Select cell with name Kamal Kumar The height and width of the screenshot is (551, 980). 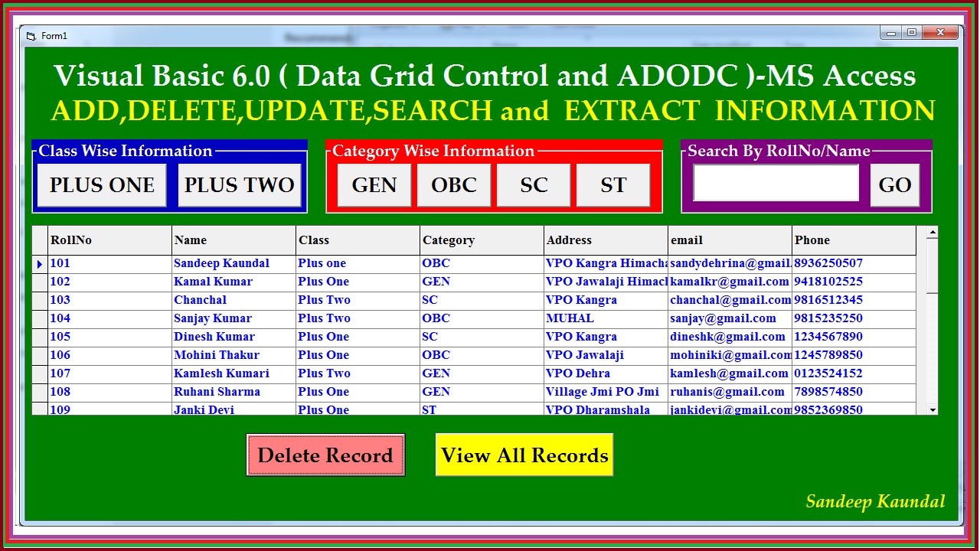(234, 282)
